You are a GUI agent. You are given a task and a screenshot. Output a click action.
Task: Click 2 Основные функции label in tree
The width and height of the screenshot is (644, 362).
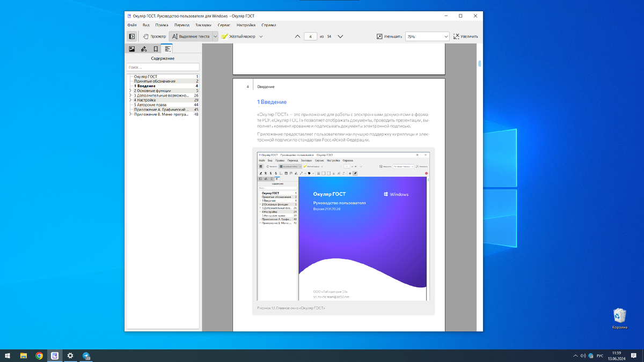[152, 91]
